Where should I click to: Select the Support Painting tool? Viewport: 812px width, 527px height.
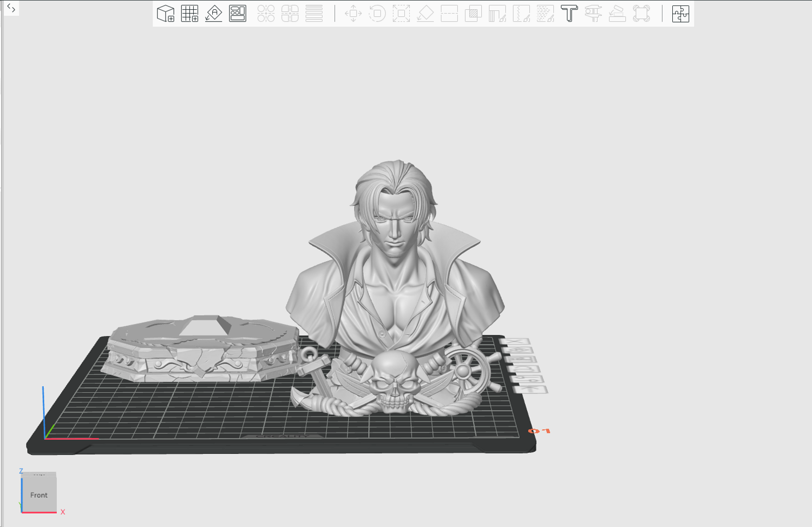point(497,14)
